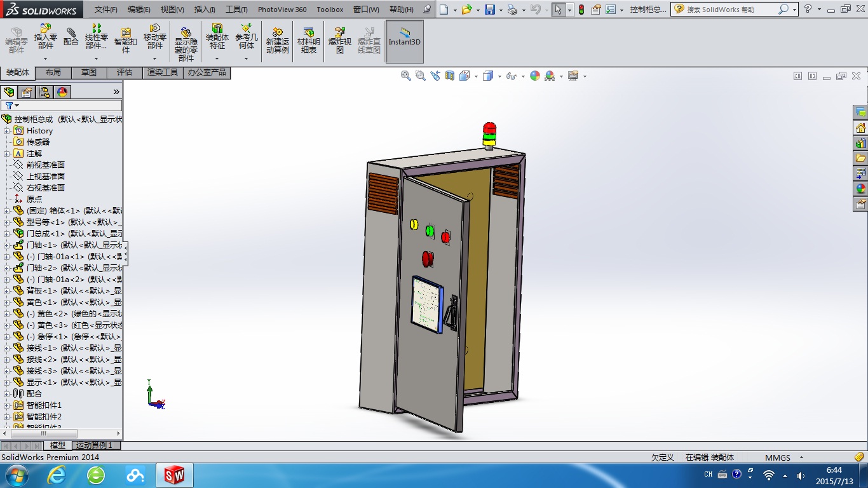The height and width of the screenshot is (488, 868).
Task: Click 爆炸视图 Exploded View tool
Action: (339, 40)
